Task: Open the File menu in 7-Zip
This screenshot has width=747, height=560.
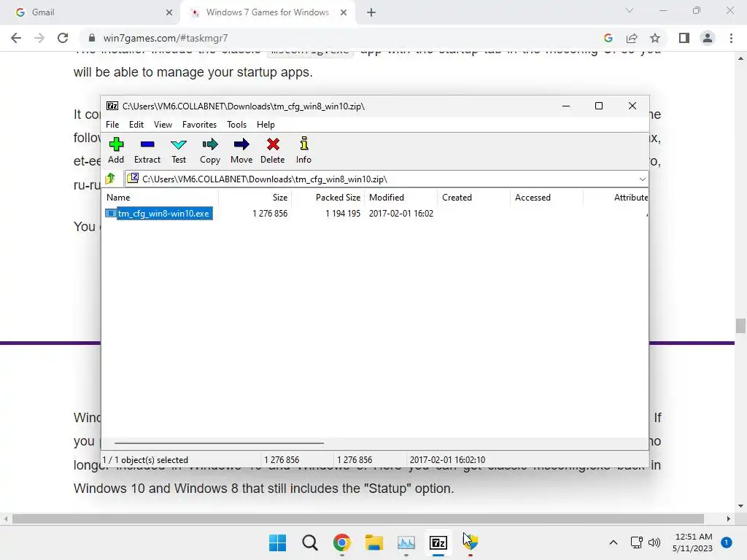Action: 112,124
